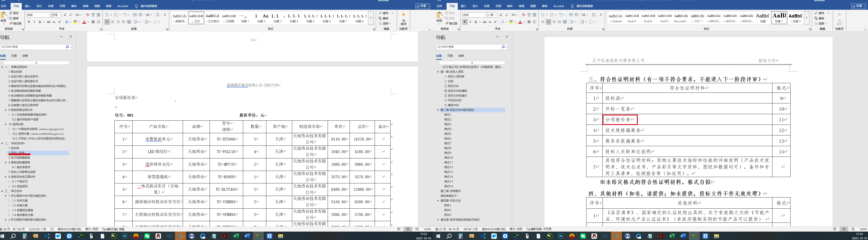The height and width of the screenshot is (240, 868).
Task: Switch to 页面 tab in the left navigation pane
Action: [14, 56]
